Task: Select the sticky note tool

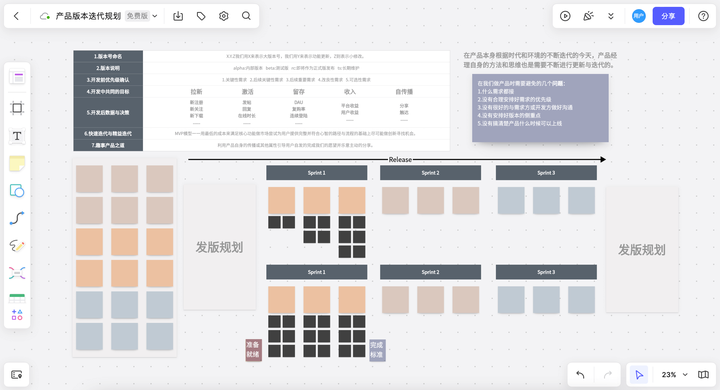Action: tap(17, 164)
